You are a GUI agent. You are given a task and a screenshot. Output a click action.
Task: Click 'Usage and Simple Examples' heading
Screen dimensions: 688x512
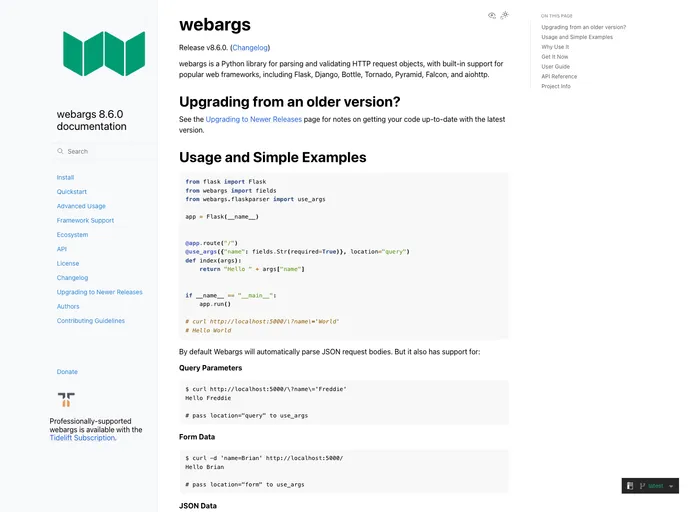point(272,158)
